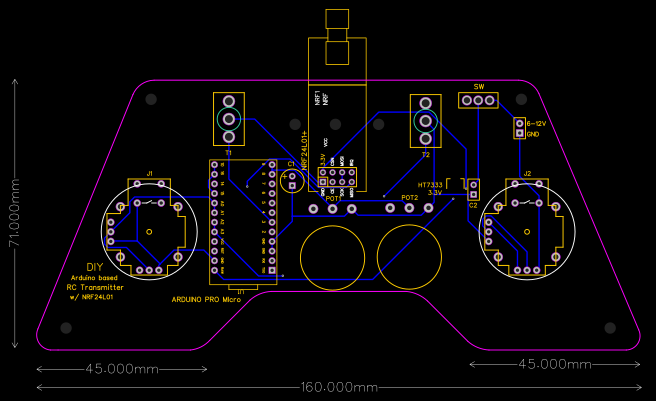The width and height of the screenshot is (656, 401).
Task: Select the square pin-1 pad of NRF header
Action: tap(323, 182)
